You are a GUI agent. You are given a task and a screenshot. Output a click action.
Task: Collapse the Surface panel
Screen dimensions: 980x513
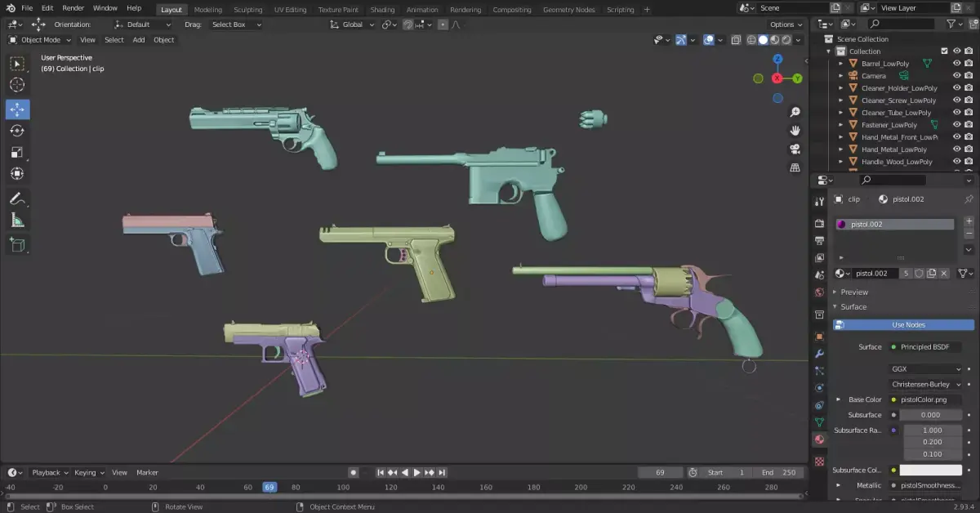[853, 306]
